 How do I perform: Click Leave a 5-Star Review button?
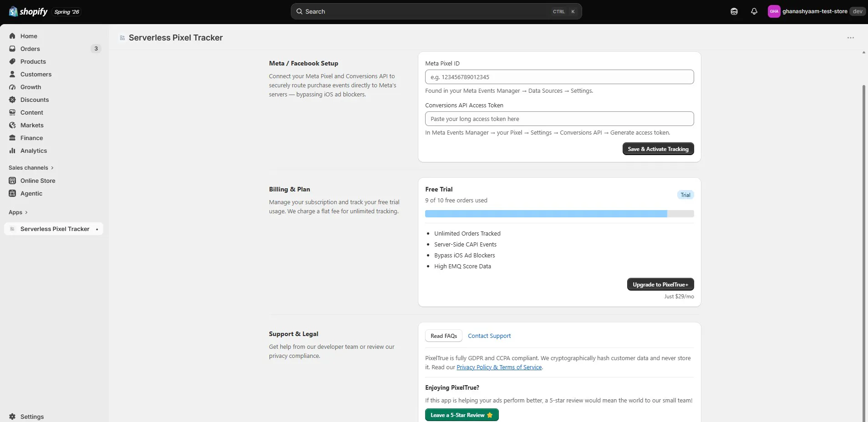click(x=462, y=415)
